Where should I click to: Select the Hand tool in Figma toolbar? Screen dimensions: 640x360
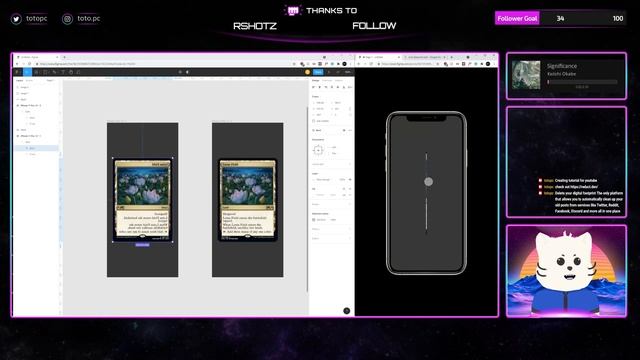pyautogui.click(x=71, y=72)
